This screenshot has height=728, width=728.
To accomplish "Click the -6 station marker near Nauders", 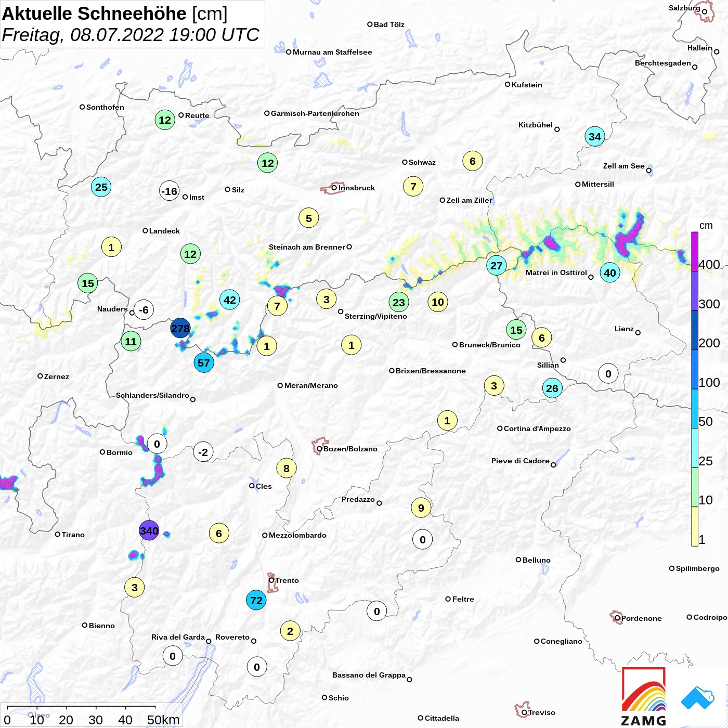I will (x=144, y=310).
